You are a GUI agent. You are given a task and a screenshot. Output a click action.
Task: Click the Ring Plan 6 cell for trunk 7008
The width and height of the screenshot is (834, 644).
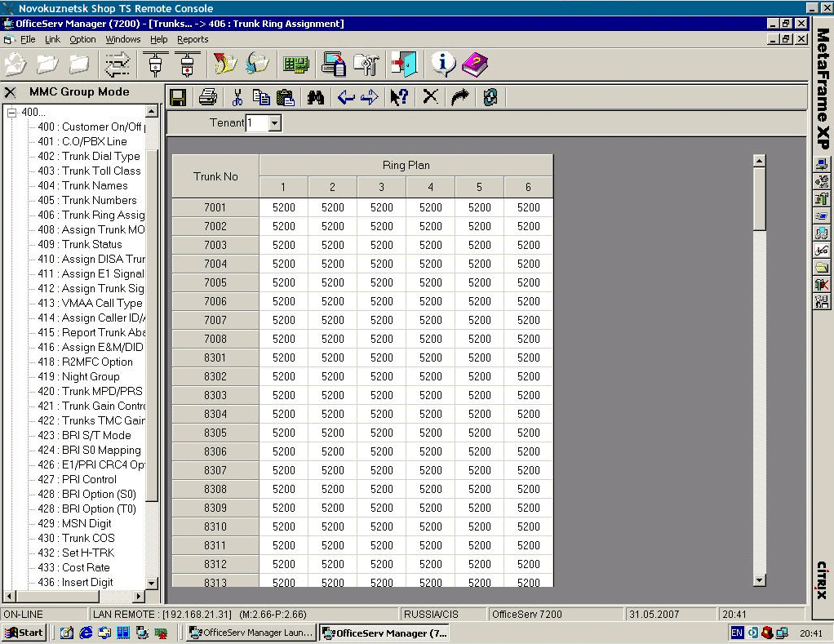click(x=528, y=339)
